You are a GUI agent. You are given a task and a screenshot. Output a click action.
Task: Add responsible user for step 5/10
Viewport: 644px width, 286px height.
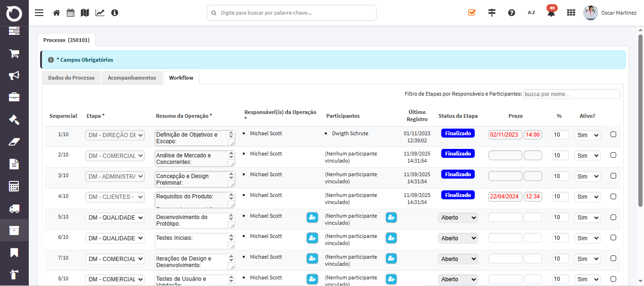312,217
